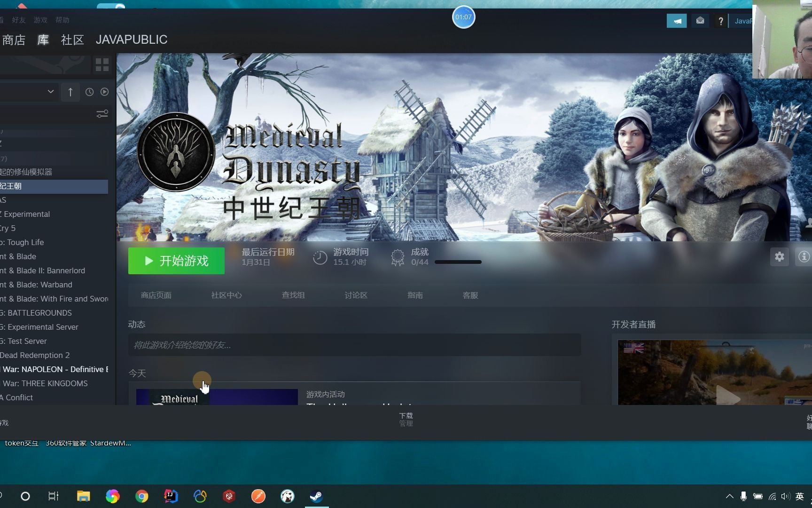Open the 库 library tab

click(43, 40)
